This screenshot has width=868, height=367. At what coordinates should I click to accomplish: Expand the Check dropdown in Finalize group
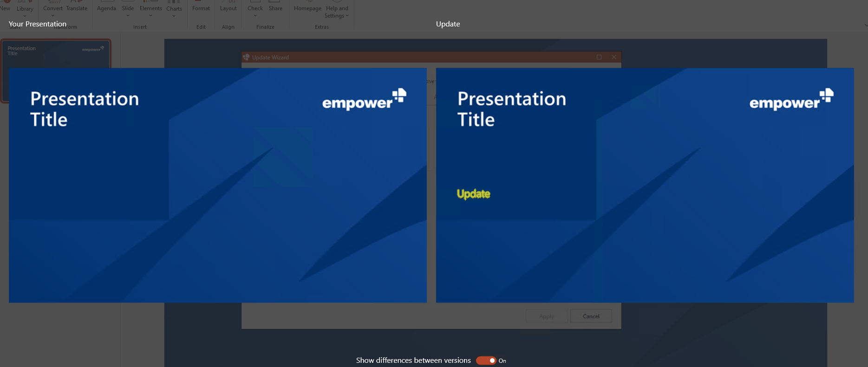(255, 10)
